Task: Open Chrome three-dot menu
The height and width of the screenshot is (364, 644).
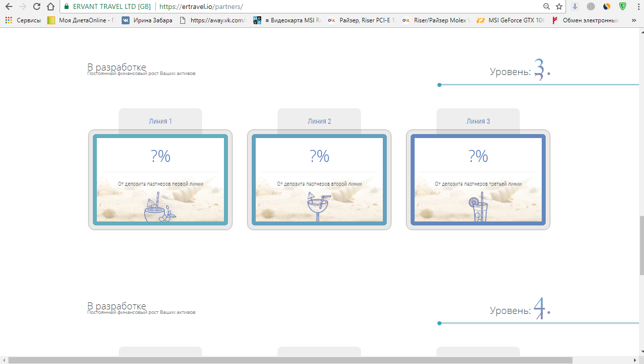Action: (x=638, y=6)
